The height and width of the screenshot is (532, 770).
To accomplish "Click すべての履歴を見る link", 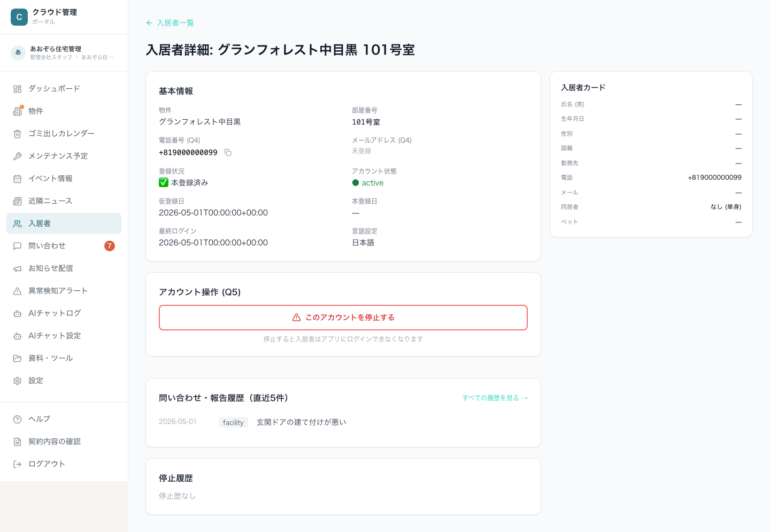I will point(495,398).
